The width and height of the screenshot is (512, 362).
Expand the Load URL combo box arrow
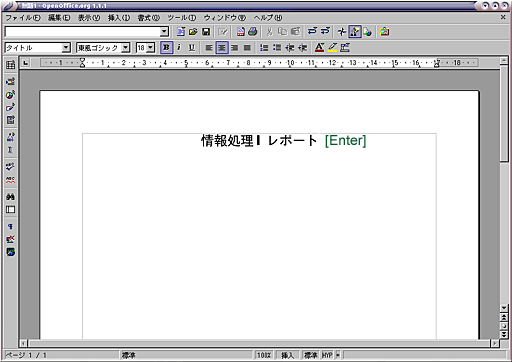pyautogui.click(x=164, y=32)
